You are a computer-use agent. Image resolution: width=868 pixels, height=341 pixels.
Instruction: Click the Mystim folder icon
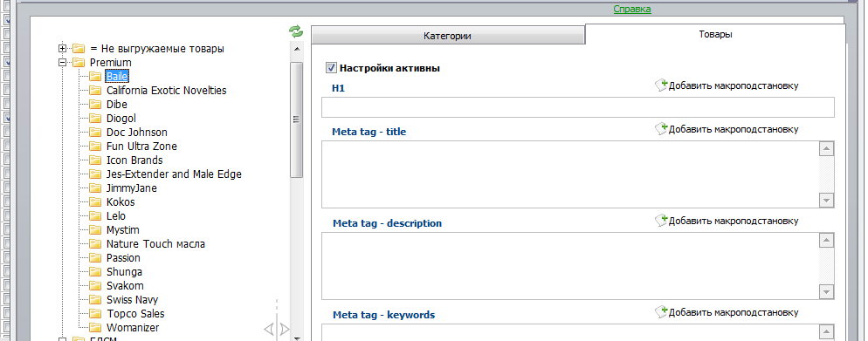click(x=96, y=230)
